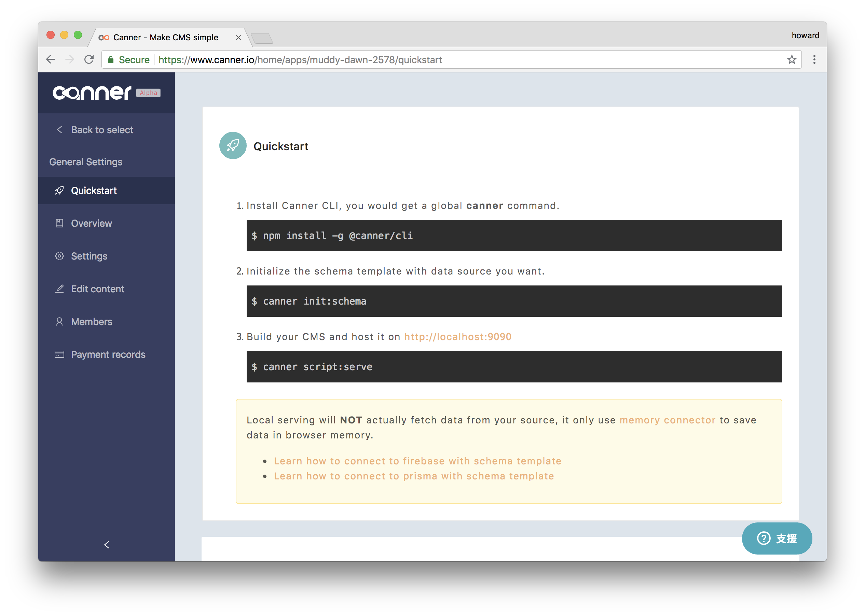Click the support help button

pos(777,538)
